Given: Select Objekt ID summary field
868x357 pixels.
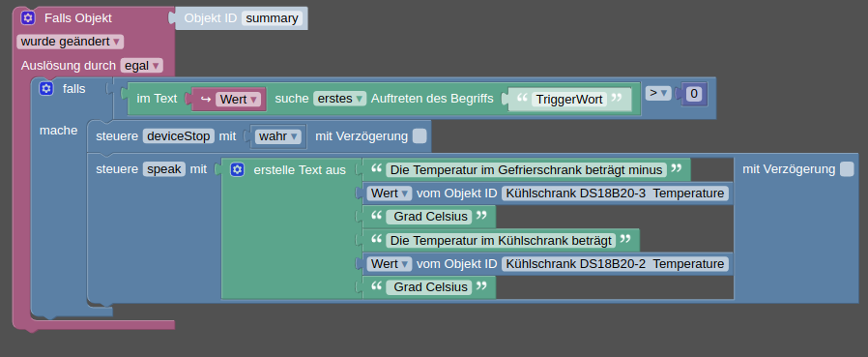Looking at the screenshot, I should pyautogui.click(x=272, y=18).
